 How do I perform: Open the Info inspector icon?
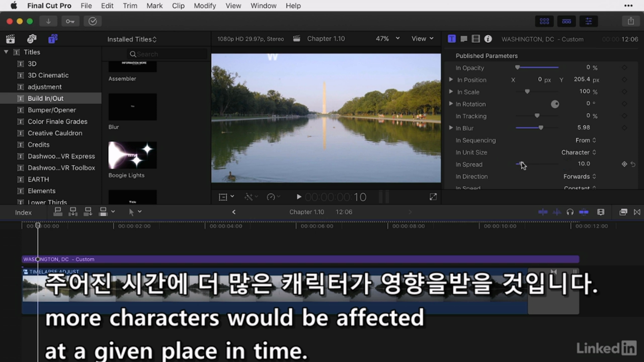click(488, 39)
